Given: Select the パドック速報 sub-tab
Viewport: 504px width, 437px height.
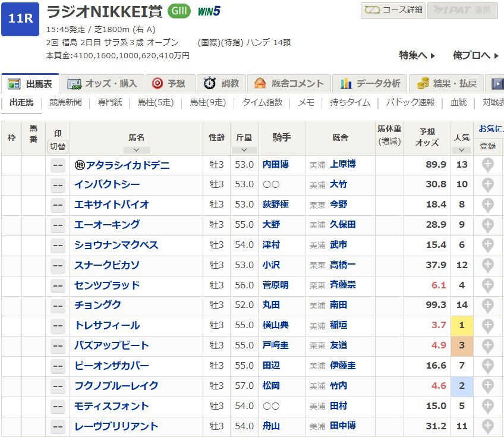Looking at the screenshot, I should click(x=410, y=103).
